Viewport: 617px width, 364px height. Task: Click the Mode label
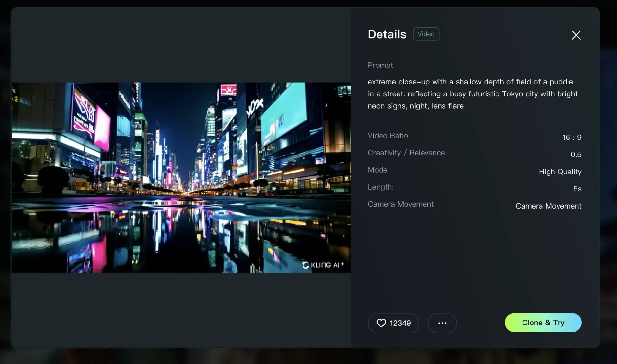click(x=377, y=170)
